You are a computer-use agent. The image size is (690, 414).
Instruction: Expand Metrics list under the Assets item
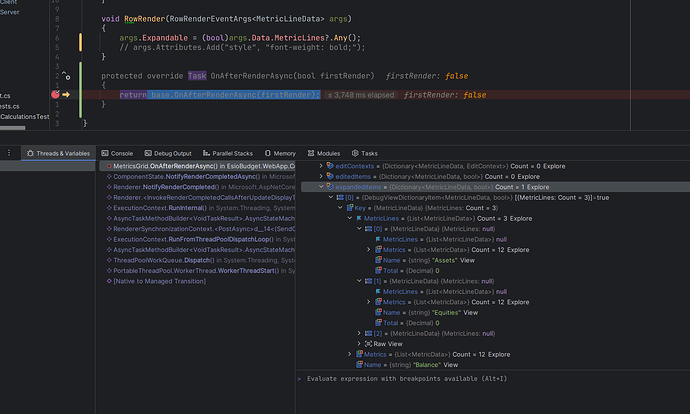pos(368,249)
